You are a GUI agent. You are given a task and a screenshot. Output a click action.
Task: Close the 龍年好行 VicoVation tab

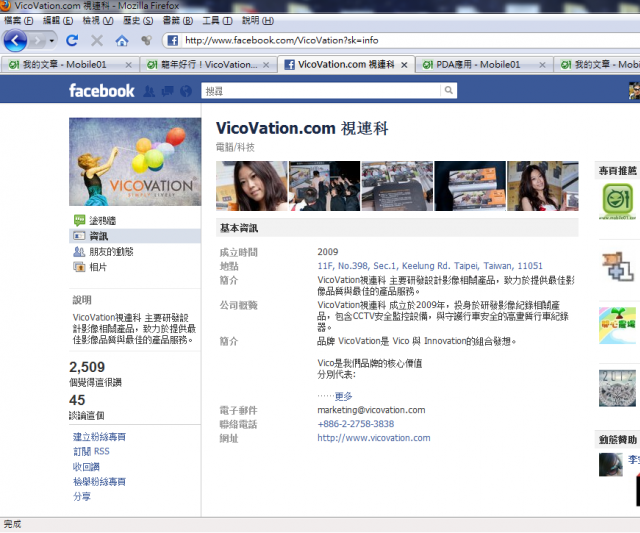coord(266,65)
